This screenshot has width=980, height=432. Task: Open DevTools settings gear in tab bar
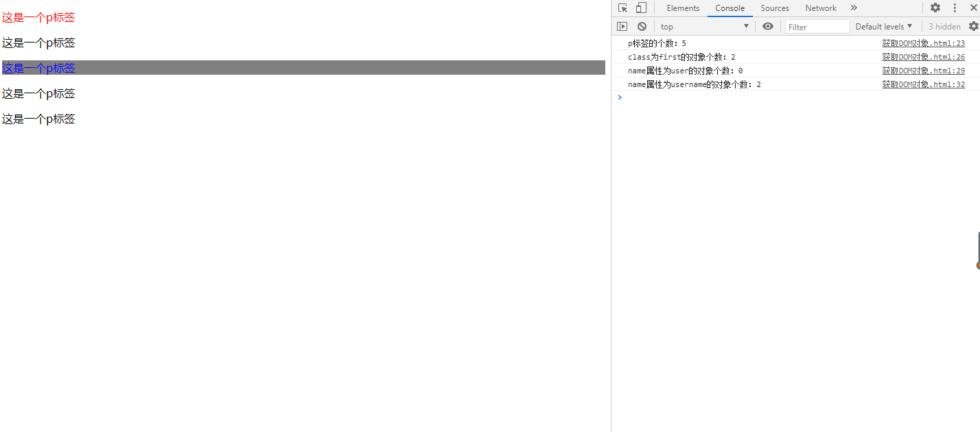(935, 8)
